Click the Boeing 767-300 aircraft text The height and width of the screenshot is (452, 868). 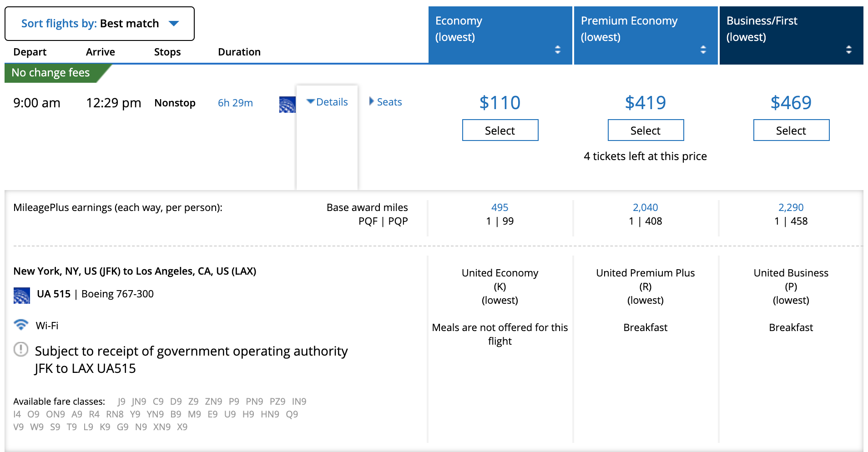point(118,294)
